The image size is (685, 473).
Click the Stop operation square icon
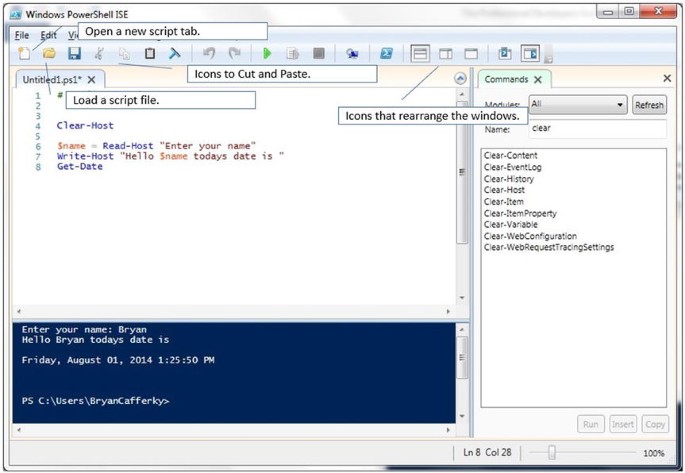pyautogui.click(x=318, y=54)
